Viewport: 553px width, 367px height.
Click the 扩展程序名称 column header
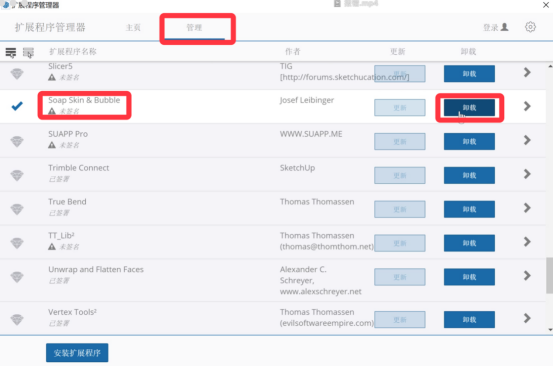click(x=73, y=51)
